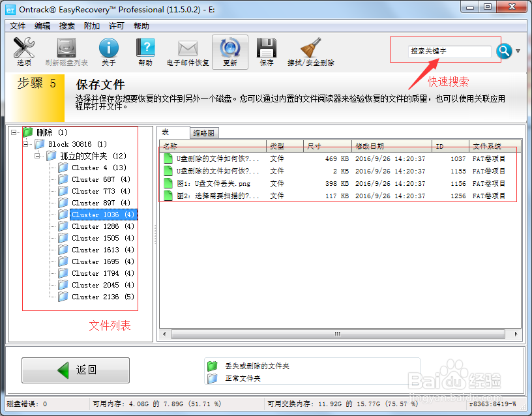Click the scrollbar right arrow
The image size is (532, 416).
(516, 334)
